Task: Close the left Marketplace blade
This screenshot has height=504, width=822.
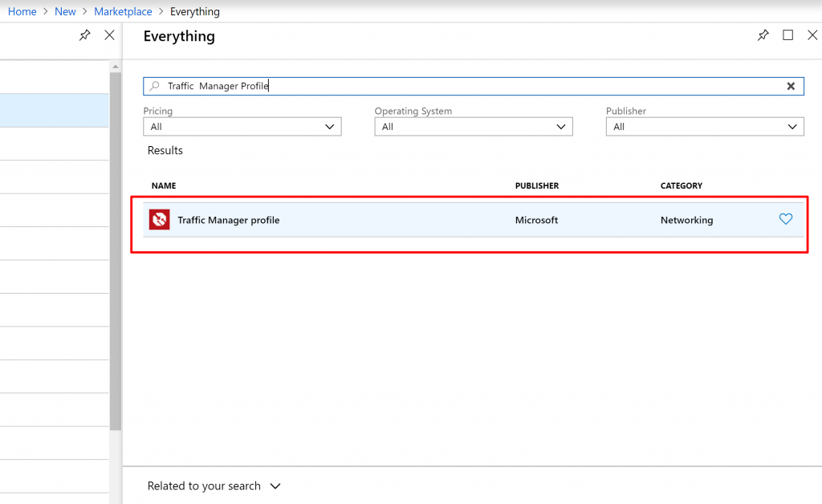Action: tap(109, 35)
